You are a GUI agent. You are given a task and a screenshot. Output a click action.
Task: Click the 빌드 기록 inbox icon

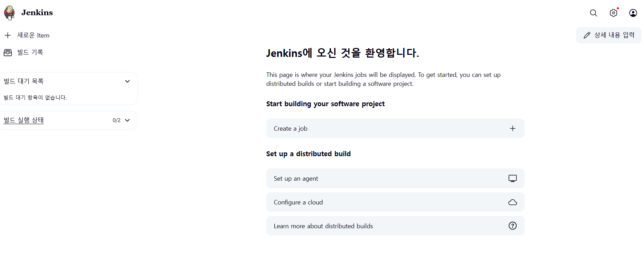coord(8,52)
